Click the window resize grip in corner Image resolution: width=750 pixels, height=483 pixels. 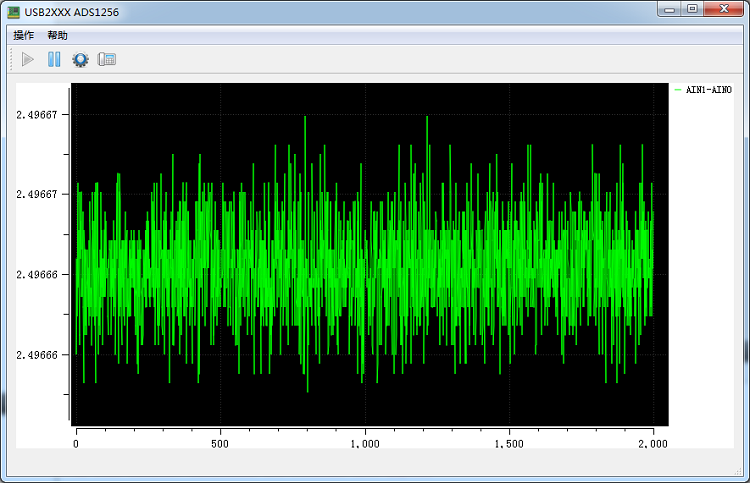tap(738, 472)
